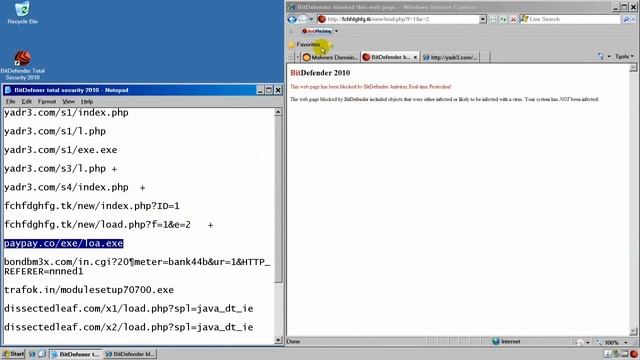Click the red blocked-by-BitDefender warning text
Screen dimensions: 640x360
371,87
